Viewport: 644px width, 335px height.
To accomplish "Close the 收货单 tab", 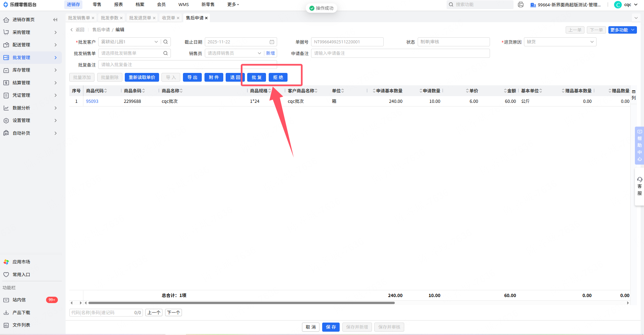I will pyautogui.click(x=178, y=18).
